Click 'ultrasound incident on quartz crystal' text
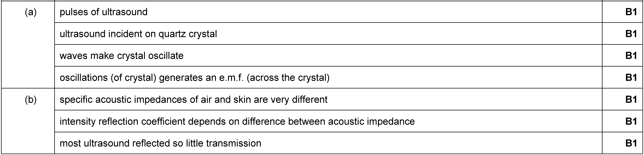 point(138,34)
